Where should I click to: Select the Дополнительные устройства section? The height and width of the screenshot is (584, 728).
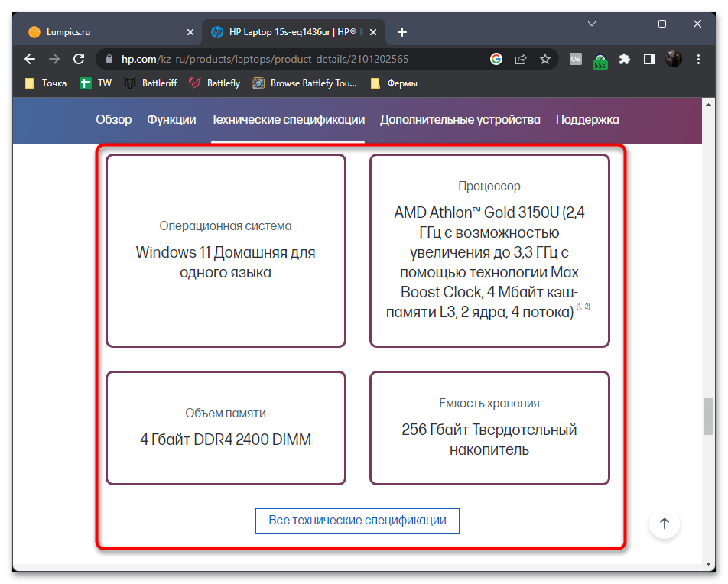460,120
